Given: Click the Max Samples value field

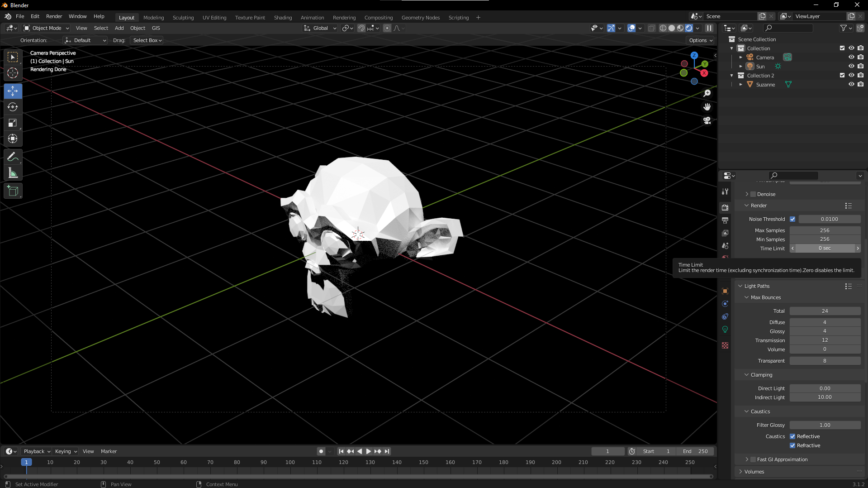Looking at the screenshot, I should click(x=825, y=230).
